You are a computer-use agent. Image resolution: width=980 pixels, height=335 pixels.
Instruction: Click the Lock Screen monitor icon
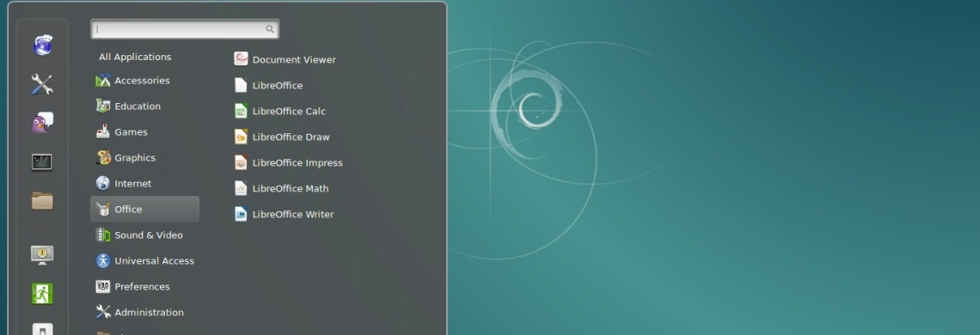point(42,254)
